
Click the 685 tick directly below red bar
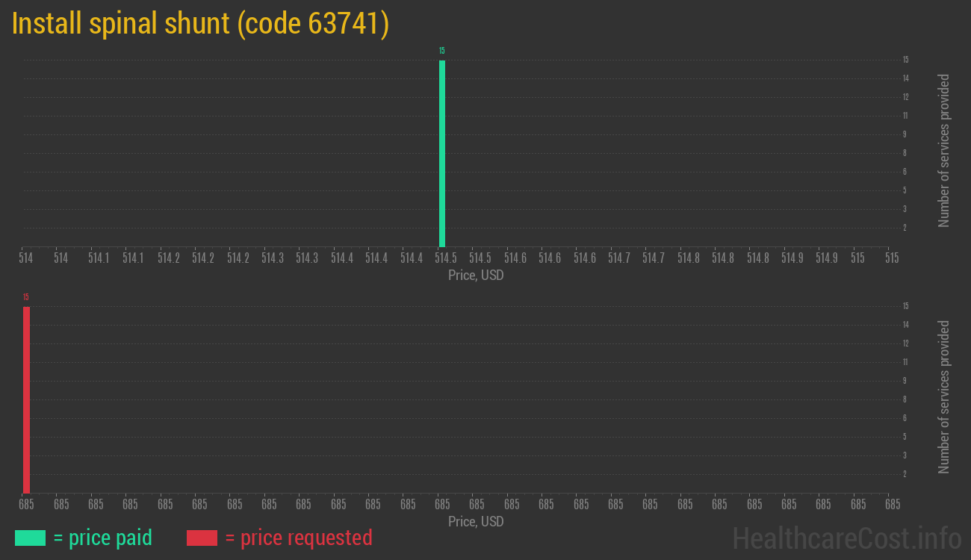26,505
